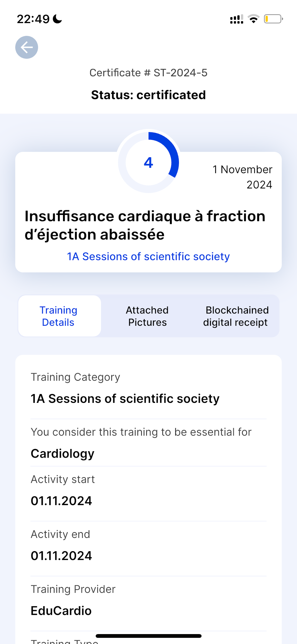The width and height of the screenshot is (297, 644).
Task: Tap the cellular signal bars icon
Action: tap(236, 19)
